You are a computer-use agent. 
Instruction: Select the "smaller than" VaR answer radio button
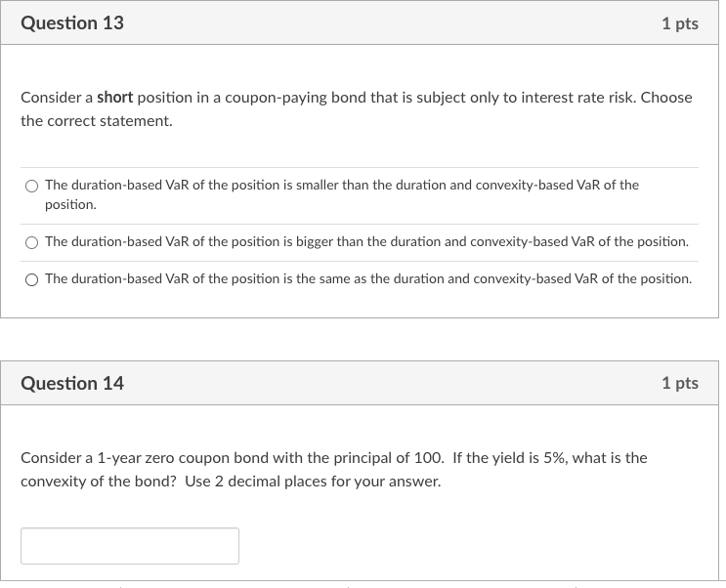(32, 186)
